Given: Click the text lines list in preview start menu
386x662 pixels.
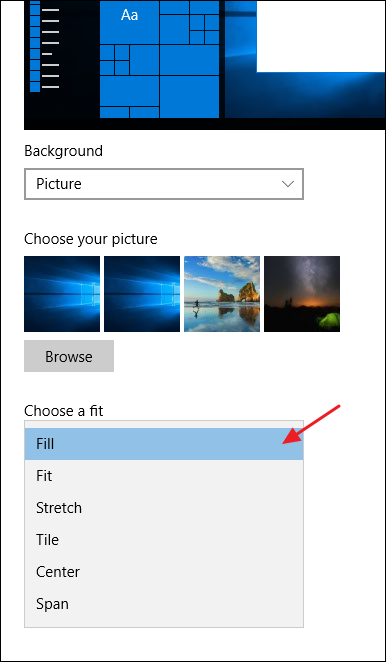Looking at the screenshot, I should (x=51, y=48).
